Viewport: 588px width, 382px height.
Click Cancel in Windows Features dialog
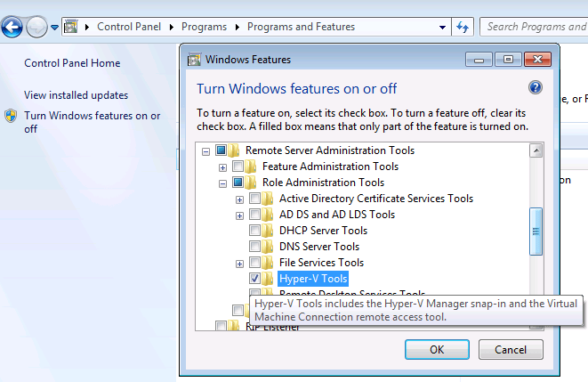511,350
